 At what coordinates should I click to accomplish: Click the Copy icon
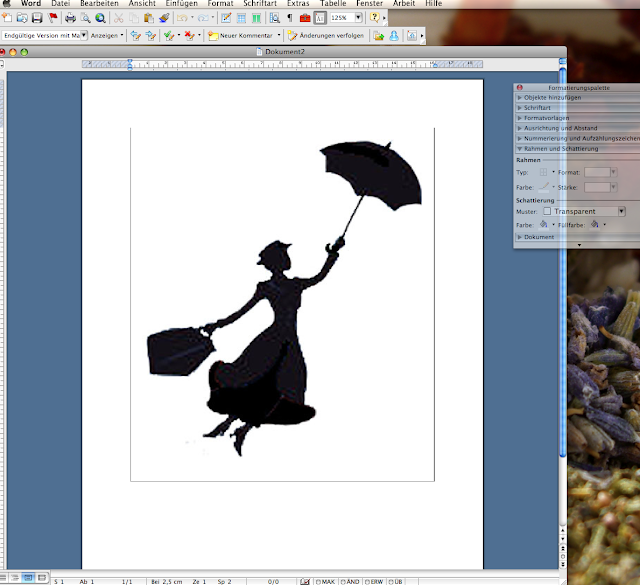[133, 18]
